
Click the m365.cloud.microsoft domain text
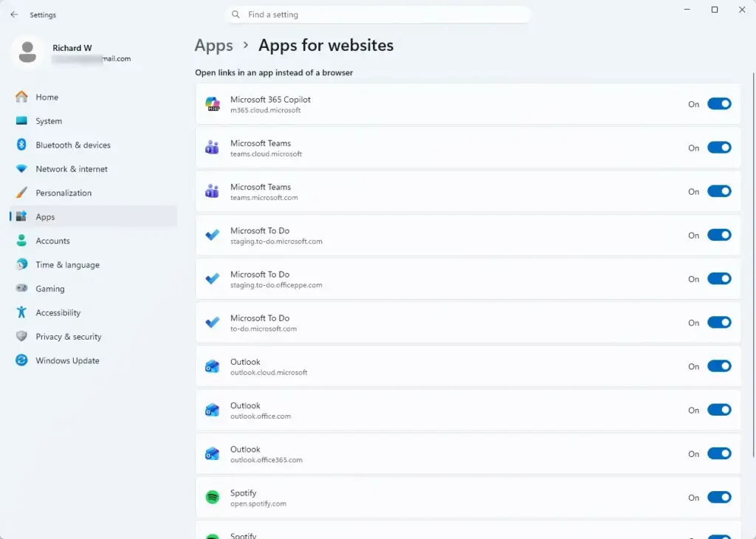pos(265,111)
